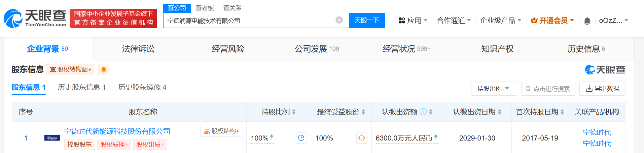Expand the 合作通道 dropdown menu
The image size is (644, 153).
click(454, 21)
